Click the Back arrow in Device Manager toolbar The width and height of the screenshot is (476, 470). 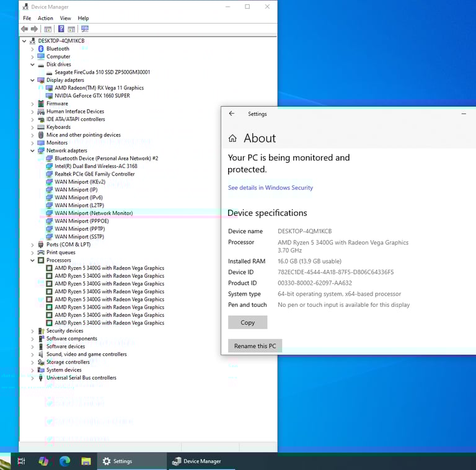click(x=24, y=29)
